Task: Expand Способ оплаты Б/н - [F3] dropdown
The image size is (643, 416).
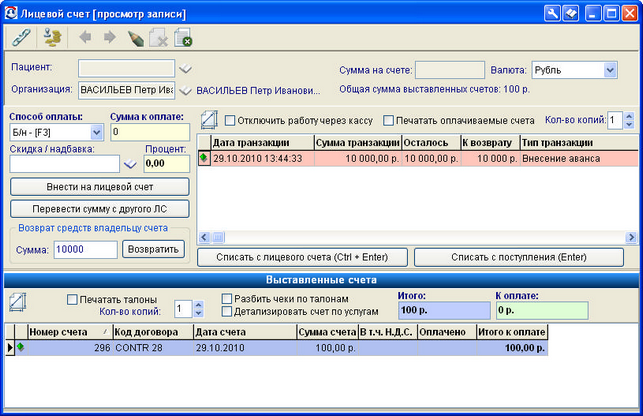Action: tap(96, 133)
